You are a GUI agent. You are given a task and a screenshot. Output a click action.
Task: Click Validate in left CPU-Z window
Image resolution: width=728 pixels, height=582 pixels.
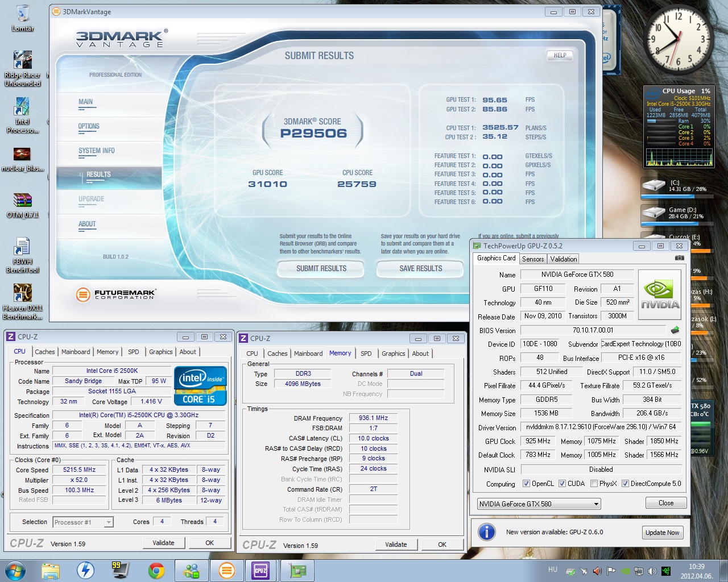click(163, 543)
